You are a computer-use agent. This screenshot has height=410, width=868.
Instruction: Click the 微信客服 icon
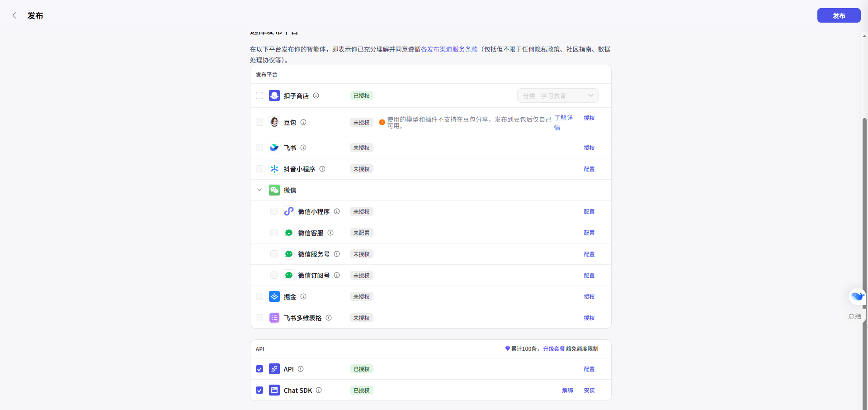[x=289, y=233]
